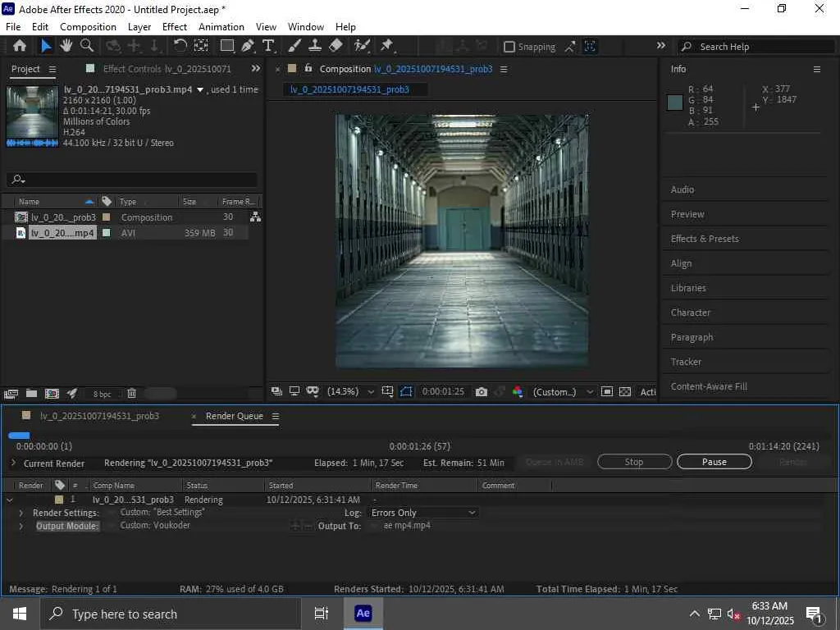Open the Composition menu

tap(88, 27)
